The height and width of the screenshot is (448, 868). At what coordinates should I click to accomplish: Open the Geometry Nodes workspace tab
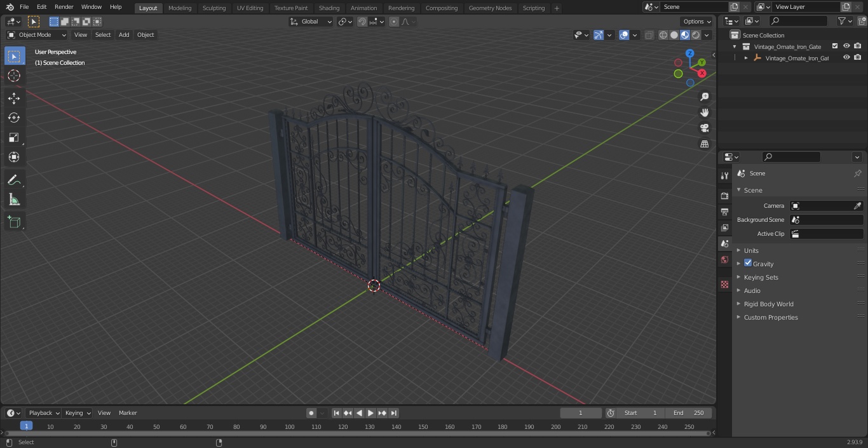(x=490, y=8)
